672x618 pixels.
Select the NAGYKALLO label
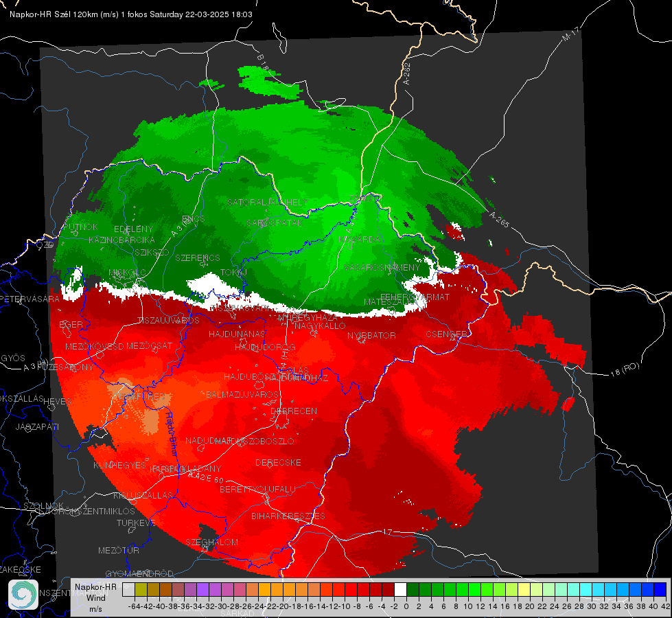pyautogui.click(x=320, y=326)
